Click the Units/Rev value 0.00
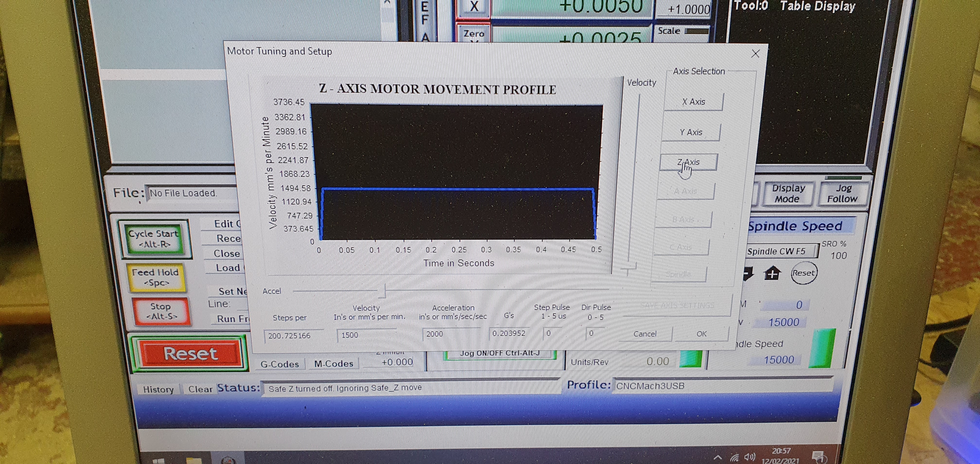The image size is (980, 464). pos(658,361)
